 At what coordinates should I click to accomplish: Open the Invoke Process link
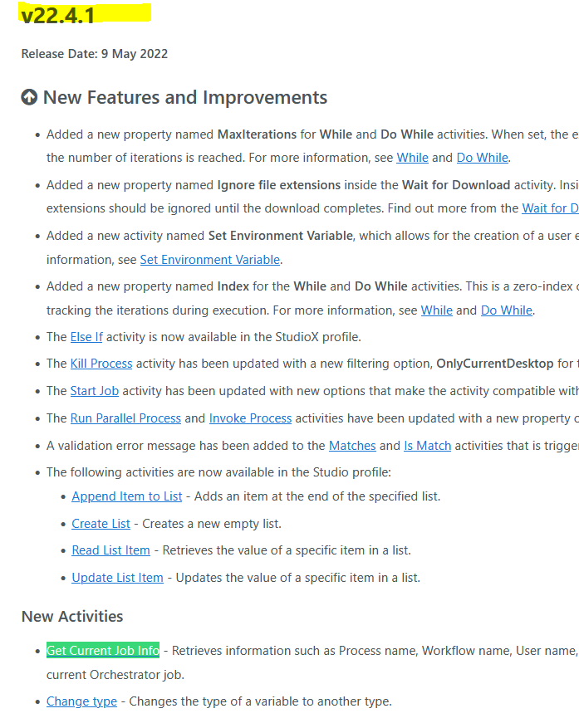click(251, 418)
